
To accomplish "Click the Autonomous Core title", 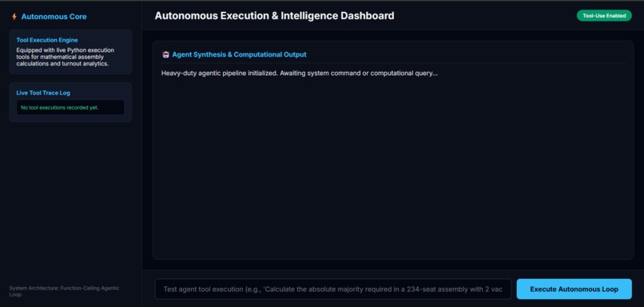I will pyautogui.click(x=54, y=17).
